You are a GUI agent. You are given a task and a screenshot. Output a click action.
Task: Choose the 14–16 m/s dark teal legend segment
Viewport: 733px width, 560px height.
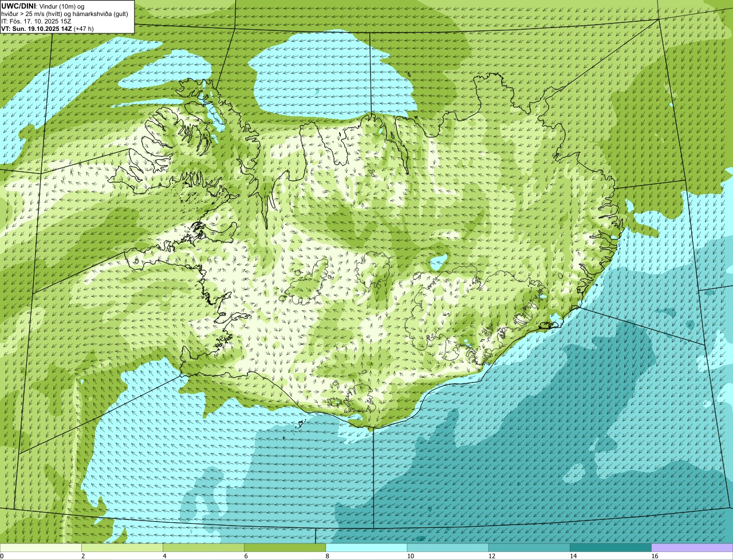[x=611, y=547]
